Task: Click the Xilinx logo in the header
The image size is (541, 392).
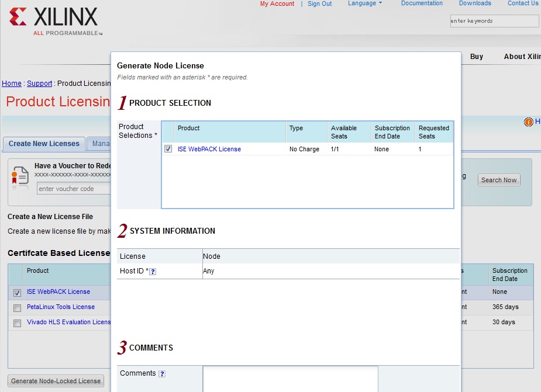Action: (55, 22)
